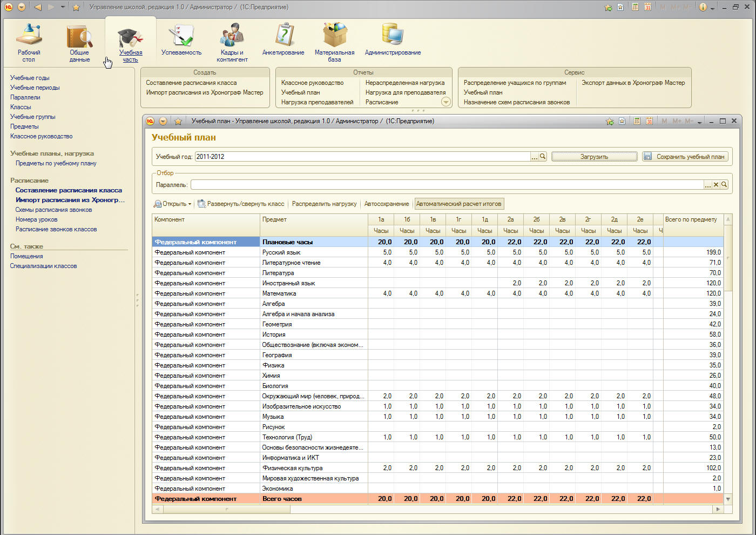Open the Открыть dropdown menu

coord(173,204)
